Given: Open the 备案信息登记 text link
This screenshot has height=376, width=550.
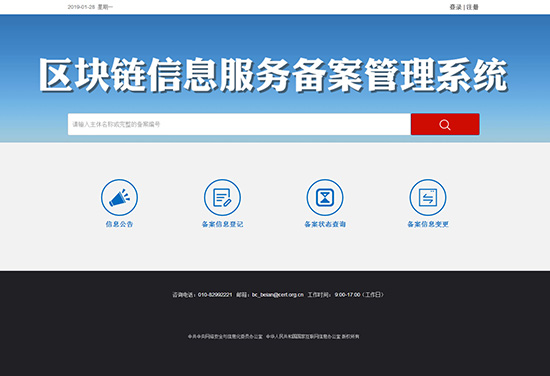Looking at the screenshot, I should tap(222, 224).
